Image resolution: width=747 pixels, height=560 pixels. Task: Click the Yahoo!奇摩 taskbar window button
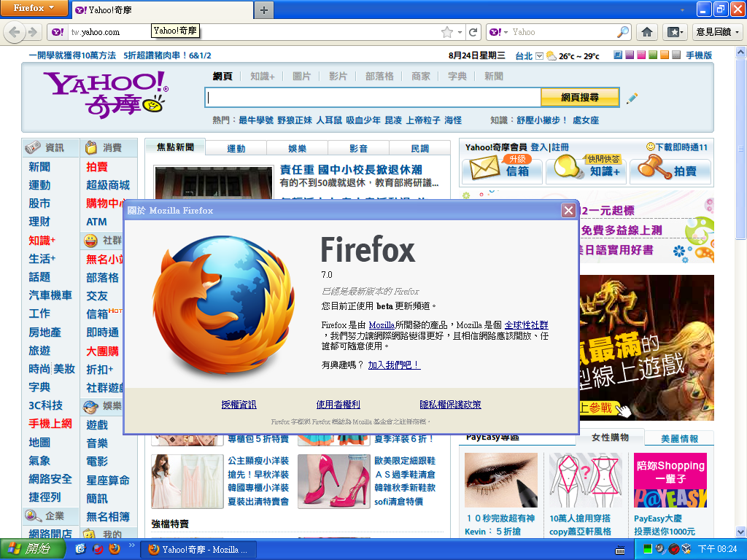(x=199, y=550)
